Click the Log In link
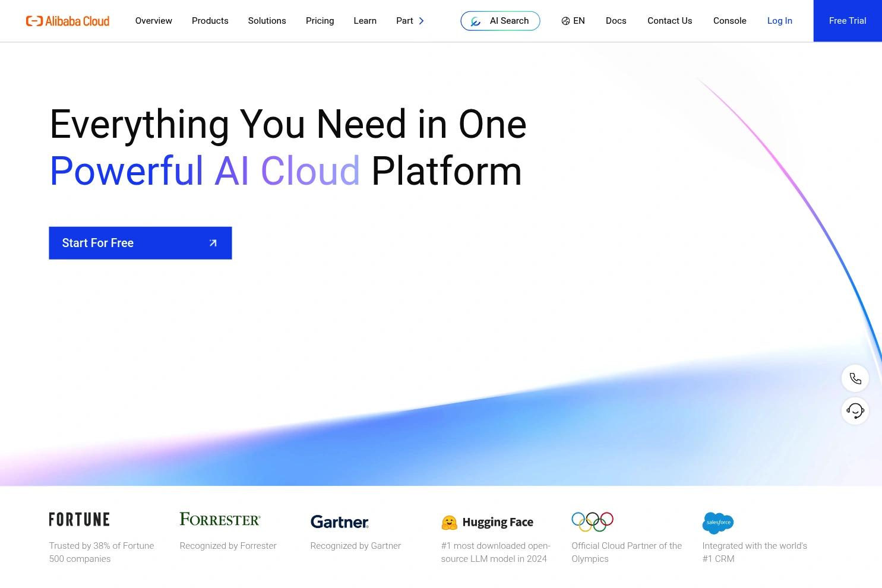The height and width of the screenshot is (588, 882). [x=779, y=21]
